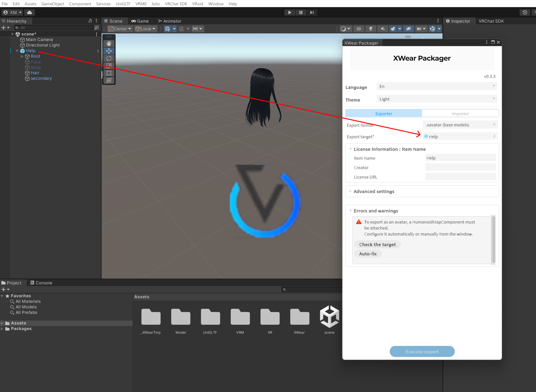Select the secondary object

[41, 78]
